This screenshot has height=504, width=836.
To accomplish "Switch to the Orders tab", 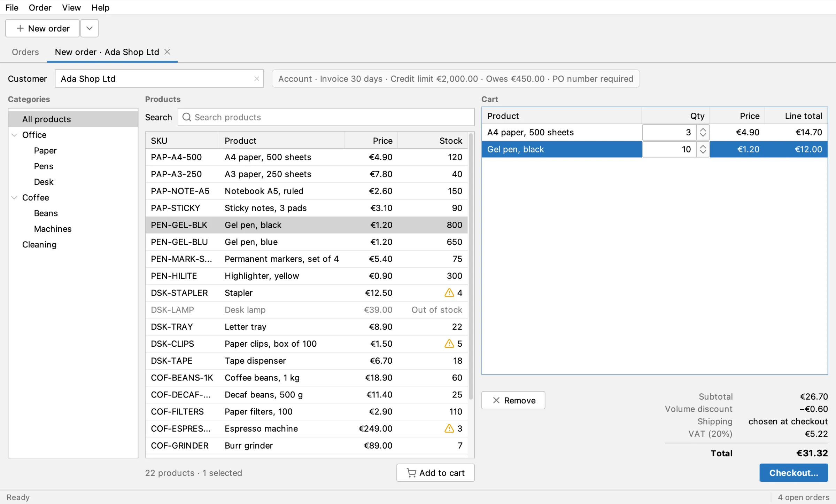I will [25, 52].
